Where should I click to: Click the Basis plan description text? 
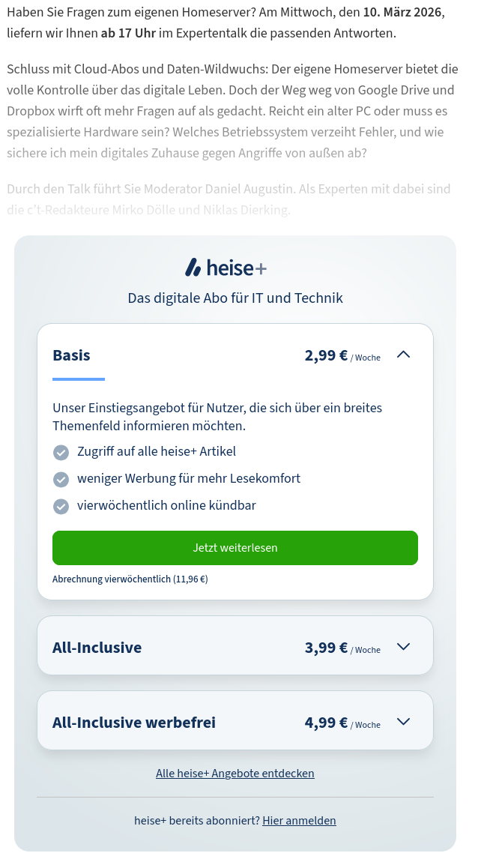click(x=217, y=417)
